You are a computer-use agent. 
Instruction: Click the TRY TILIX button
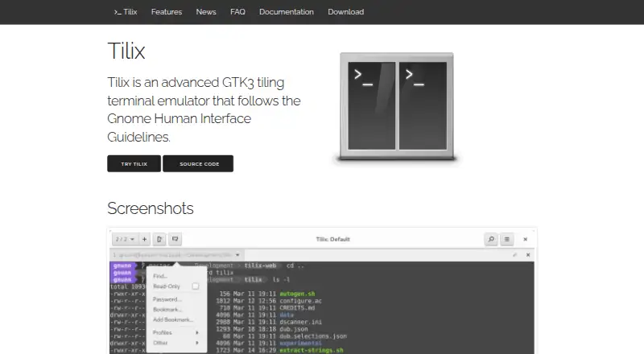coord(134,163)
